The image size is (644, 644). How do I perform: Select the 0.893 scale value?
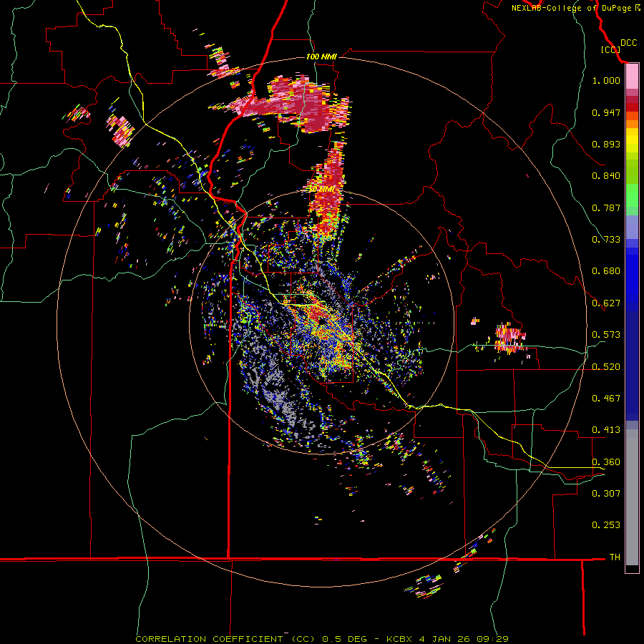pyautogui.click(x=606, y=144)
